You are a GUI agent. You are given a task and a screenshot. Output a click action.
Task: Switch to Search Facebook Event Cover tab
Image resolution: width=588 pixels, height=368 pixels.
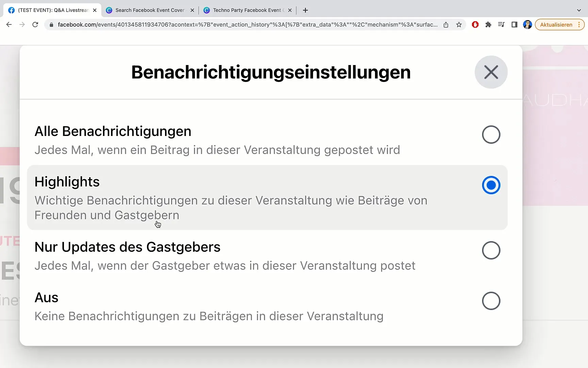[150, 10]
